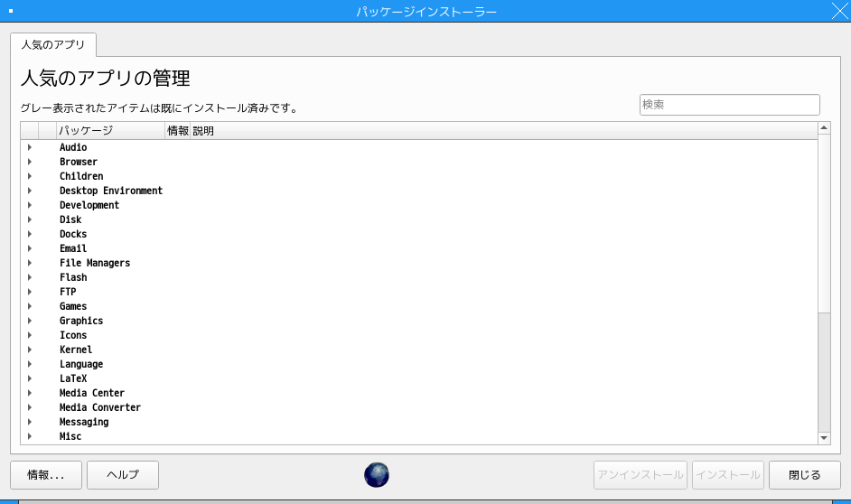Open the 情報... button
851x504 pixels.
coord(46,475)
